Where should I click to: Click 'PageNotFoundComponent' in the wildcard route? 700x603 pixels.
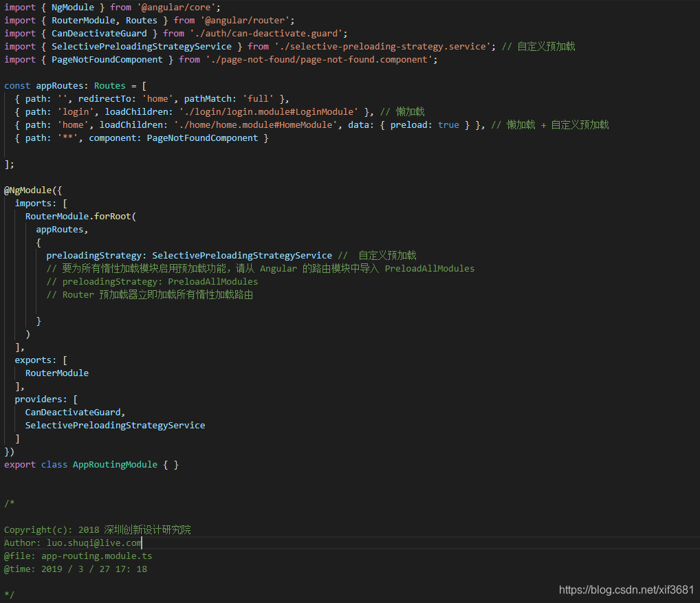(202, 138)
